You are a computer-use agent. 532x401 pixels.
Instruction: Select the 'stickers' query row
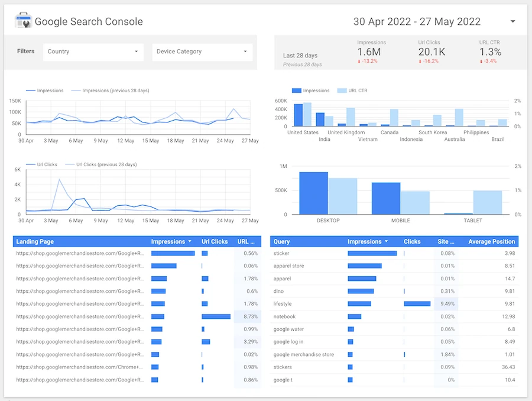pos(394,367)
